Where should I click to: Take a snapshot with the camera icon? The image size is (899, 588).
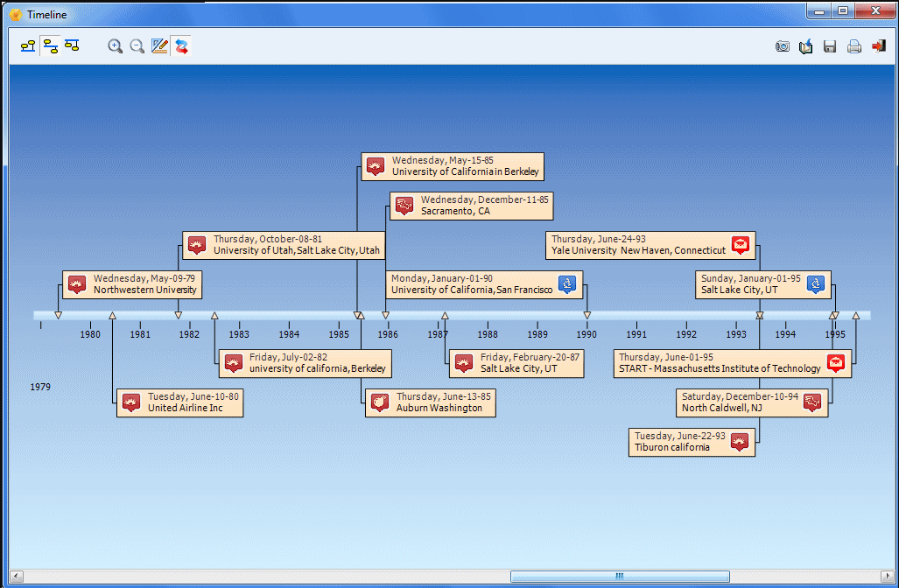tap(783, 46)
